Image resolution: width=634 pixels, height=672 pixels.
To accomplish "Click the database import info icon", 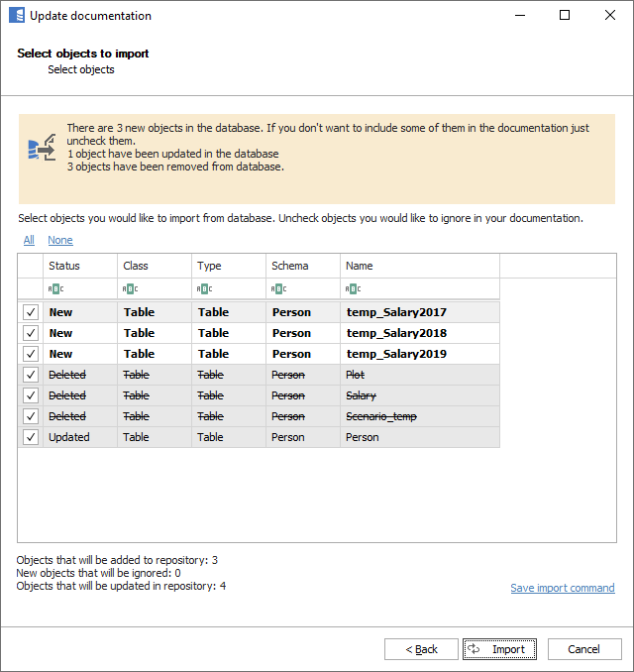I will pos(40,149).
